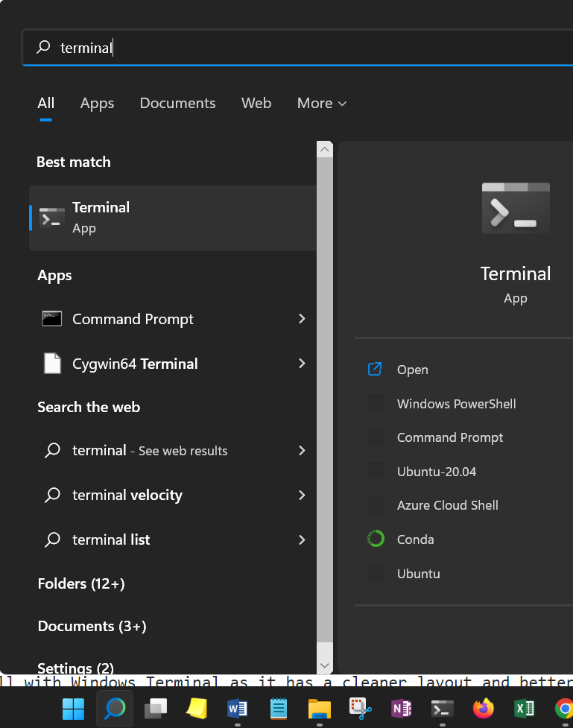Expand the 'terminal velocity' suggestion chevron

pyautogui.click(x=302, y=495)
